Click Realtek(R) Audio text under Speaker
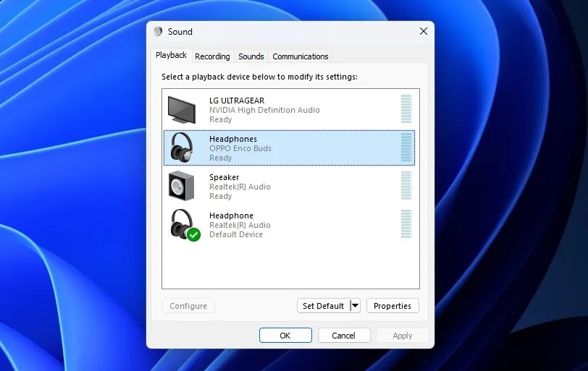This screenshot has height=371, width=588. pos(240,187)
